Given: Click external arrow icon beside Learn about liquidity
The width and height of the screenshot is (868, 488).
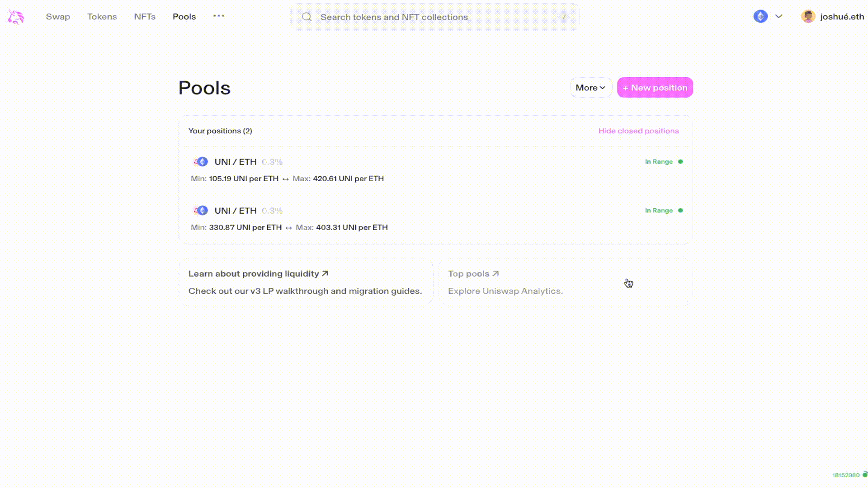Looking at the screenshot, I should tap(325, 273).
